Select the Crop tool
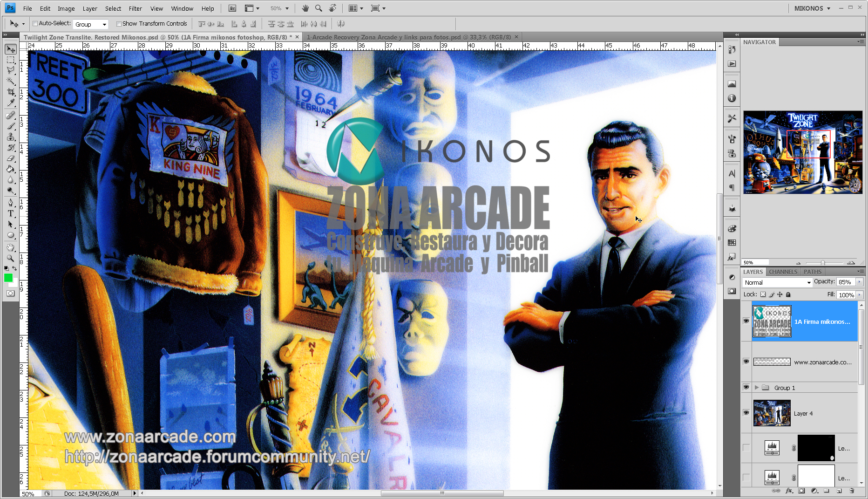Screen dimensions: 868x499 click(11, 92)
